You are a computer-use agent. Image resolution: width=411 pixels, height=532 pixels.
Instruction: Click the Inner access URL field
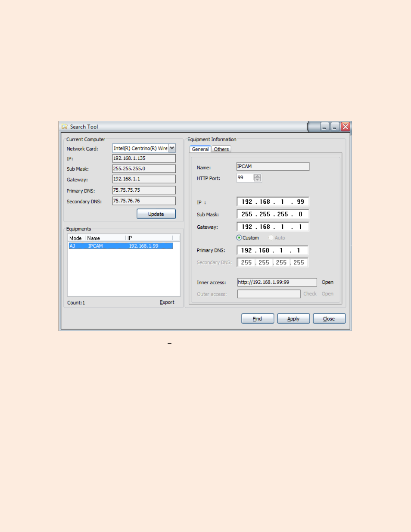pyautogui.click(x=277, y=282)
